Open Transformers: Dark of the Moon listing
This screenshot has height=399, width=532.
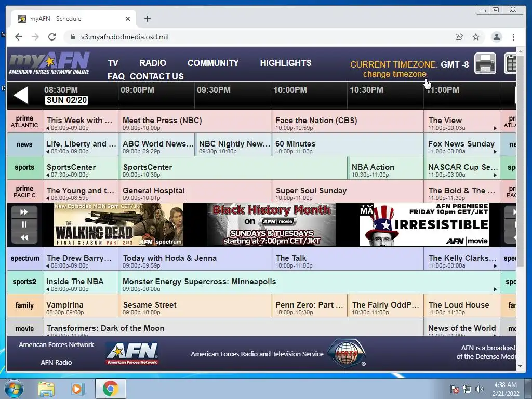233,327
